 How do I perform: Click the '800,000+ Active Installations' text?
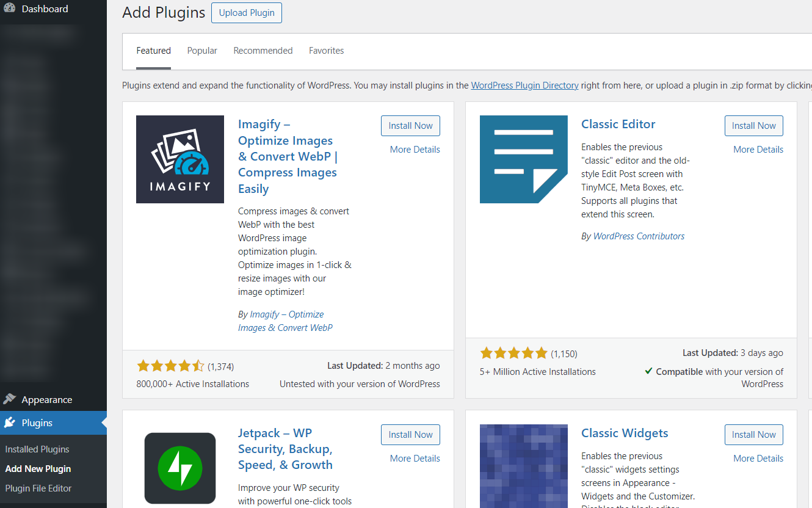[193, 384]
